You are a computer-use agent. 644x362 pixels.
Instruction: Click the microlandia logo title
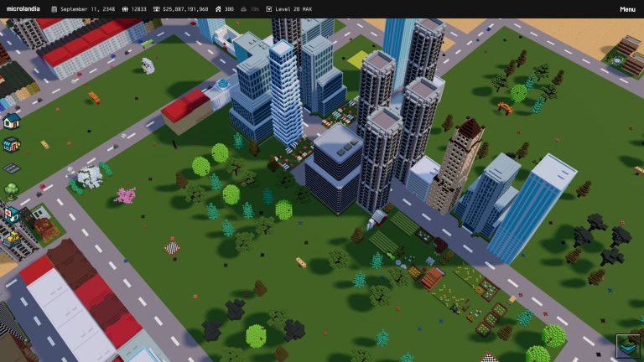point(23,9)
